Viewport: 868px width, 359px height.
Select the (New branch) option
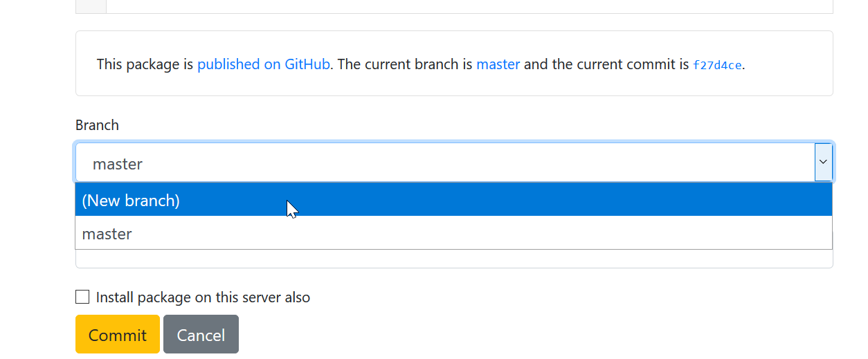[x=453, y=200]
